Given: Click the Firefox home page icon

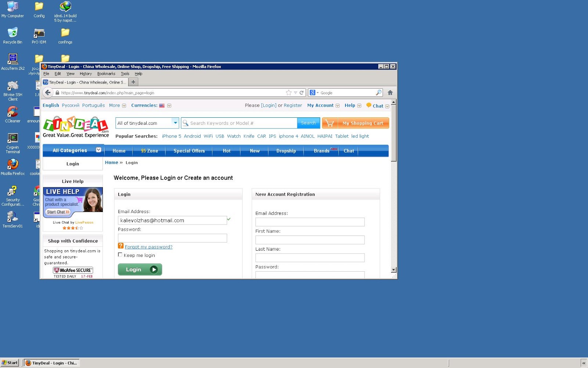Looking at the screenshot, I should point(390,93).
